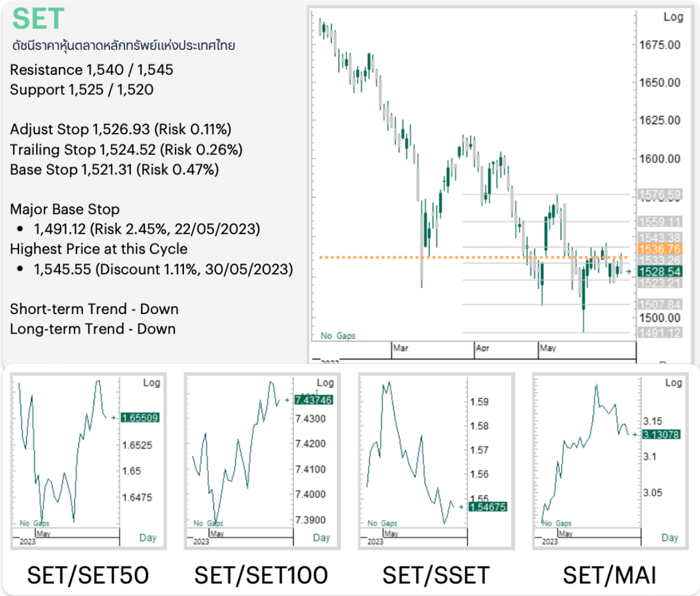
Task: Click the 7.4200 axis value
Action: [x=310, y=443]
